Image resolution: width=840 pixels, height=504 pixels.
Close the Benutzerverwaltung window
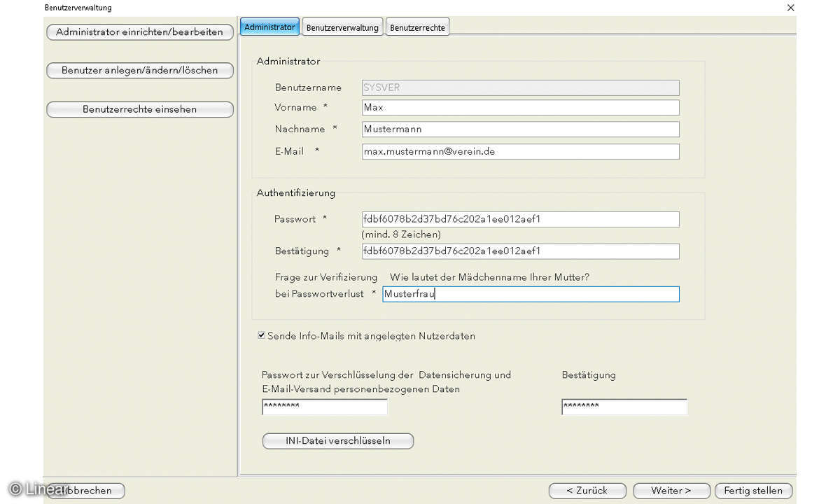790,8
